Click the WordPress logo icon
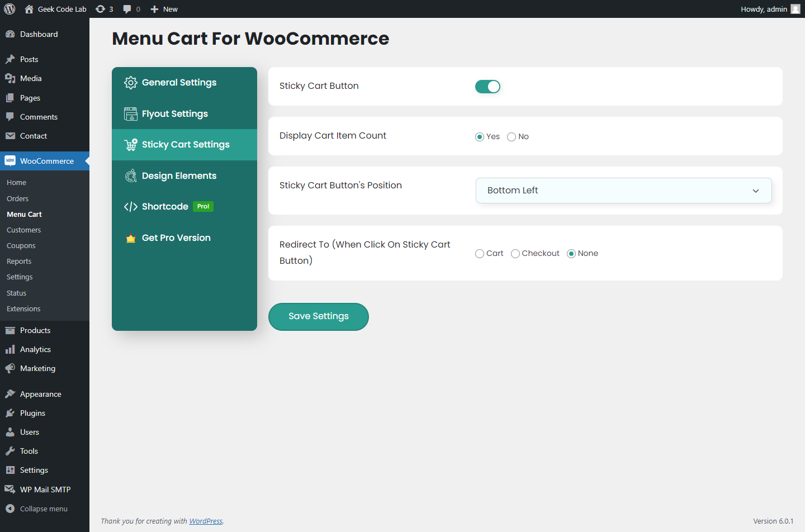The image size is (805, 532). 10,9
